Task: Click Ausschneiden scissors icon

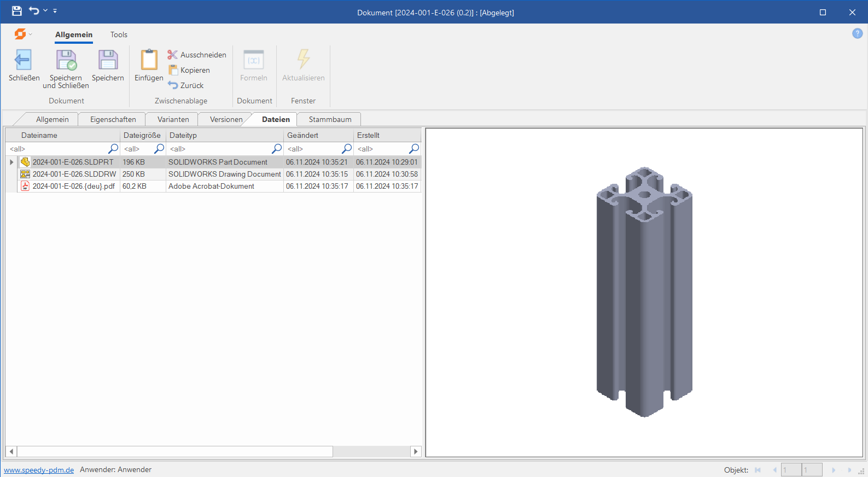Action: point(172,55)
